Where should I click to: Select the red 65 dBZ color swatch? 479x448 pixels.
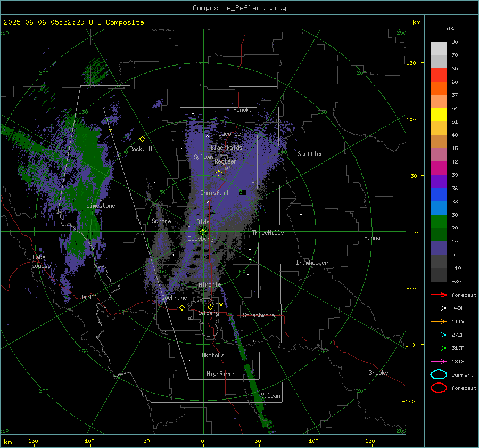439,75
